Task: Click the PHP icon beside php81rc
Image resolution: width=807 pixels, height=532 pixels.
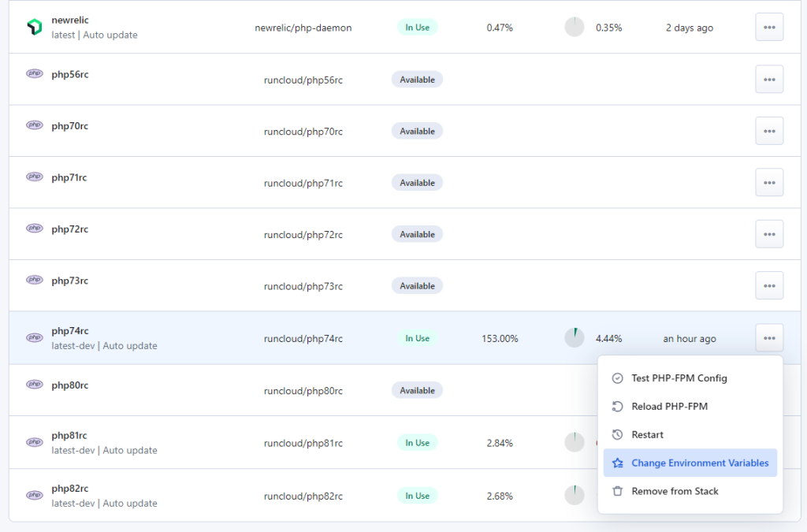Action: [x=35, y=442]
